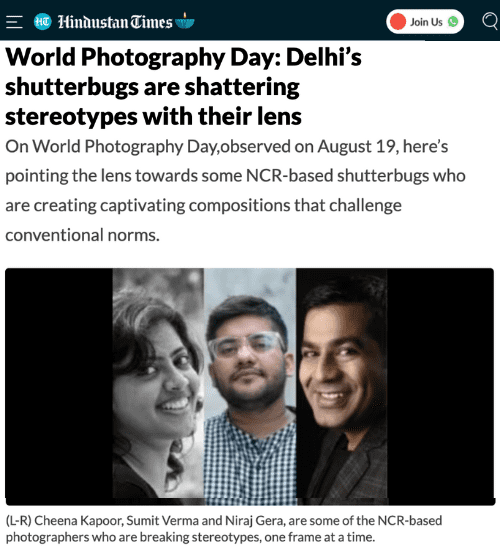
Task: Go home via Hindustan Times wordmark
Action: (x=115, y=22)
